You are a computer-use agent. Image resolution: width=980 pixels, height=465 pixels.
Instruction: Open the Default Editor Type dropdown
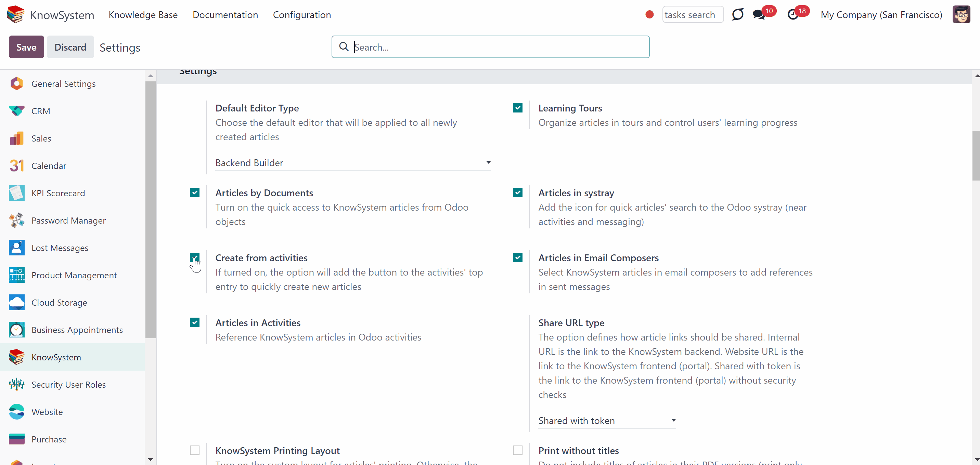click(x=353, y=163)
